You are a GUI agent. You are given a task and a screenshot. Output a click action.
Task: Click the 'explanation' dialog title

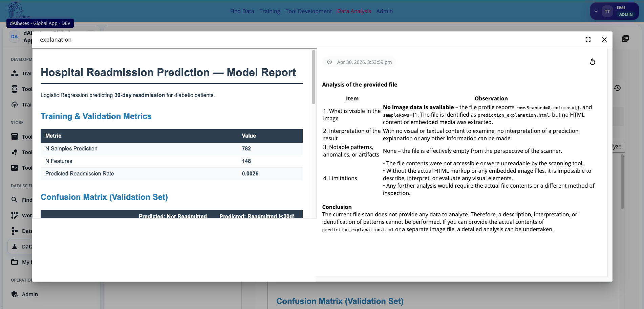(x=56, y=40)
